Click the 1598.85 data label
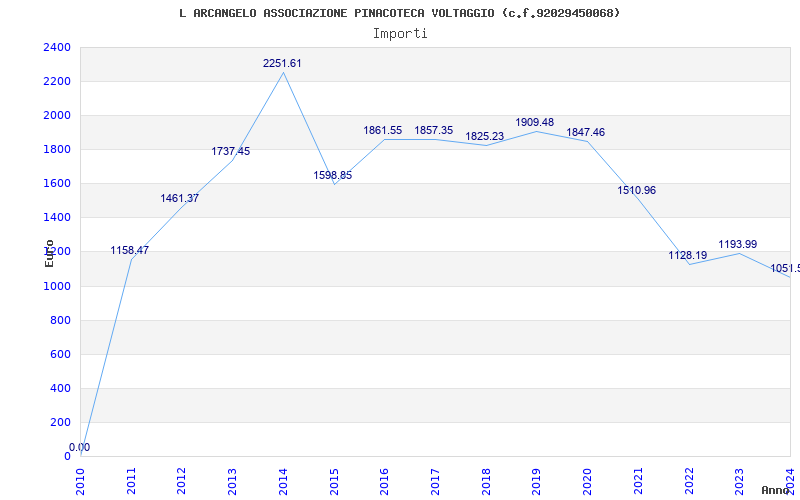 (333, 176)
